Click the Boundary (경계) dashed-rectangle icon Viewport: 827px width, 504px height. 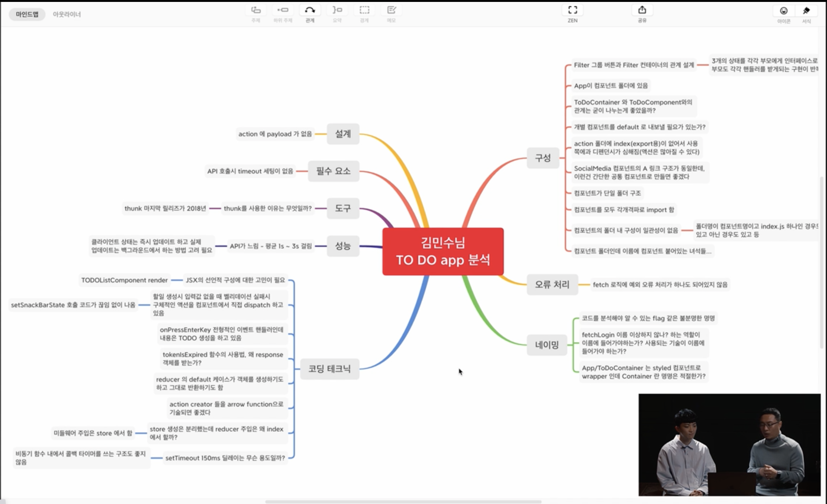click(x=364, y=10)
